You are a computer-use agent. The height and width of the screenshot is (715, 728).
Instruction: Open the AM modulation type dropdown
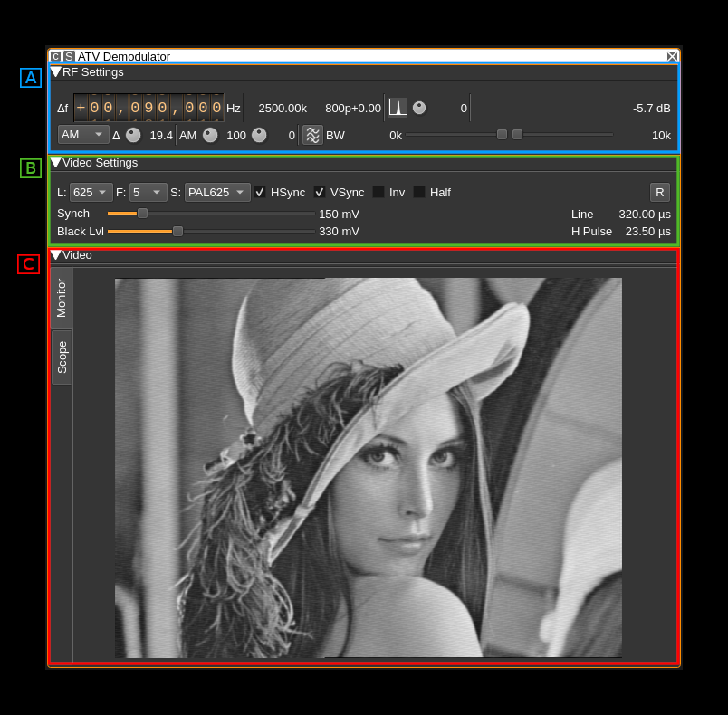tap(83, 135)
